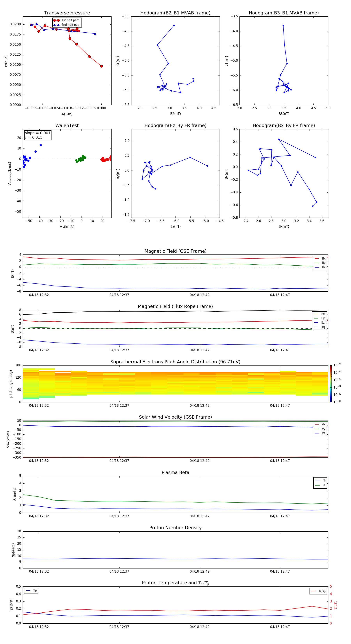Click the 'Vy' legend entry in solar wind panel

[320, 429]
